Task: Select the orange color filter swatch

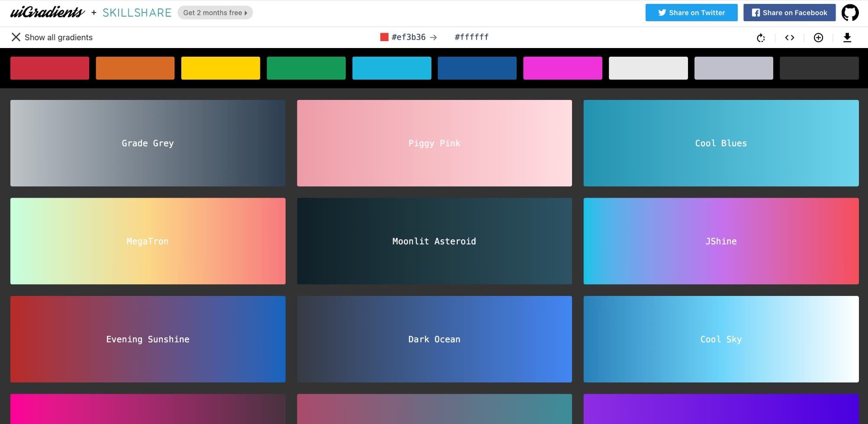Action: 135,68
